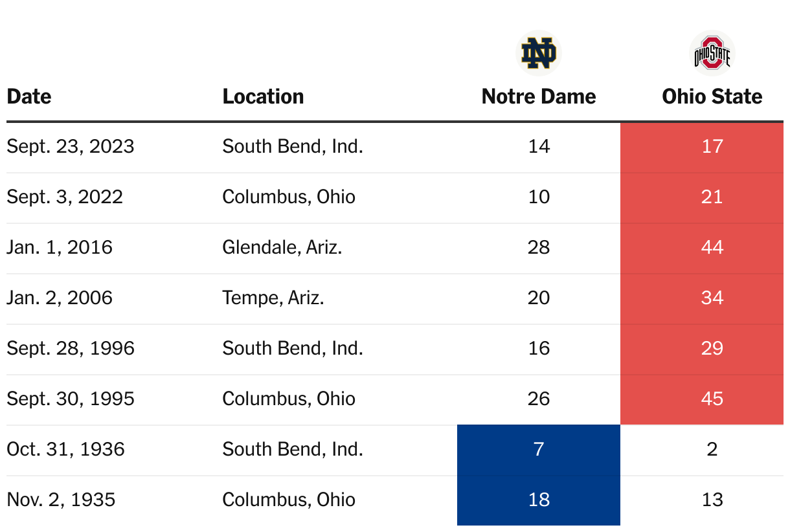The width and height of the screenshot is (790, 532).
Task: Select the Ohio State column header text
Action: click(712, 96)
